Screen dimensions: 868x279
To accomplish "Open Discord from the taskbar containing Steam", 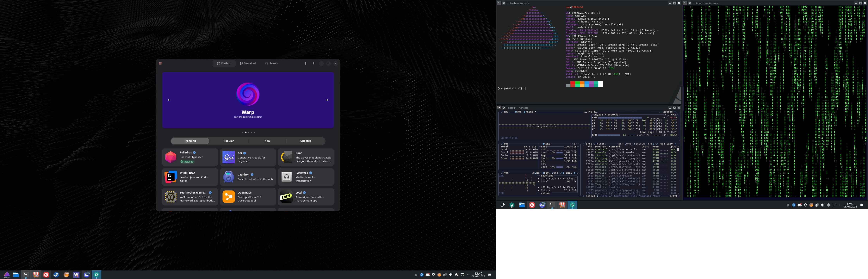I will (87, 275).
